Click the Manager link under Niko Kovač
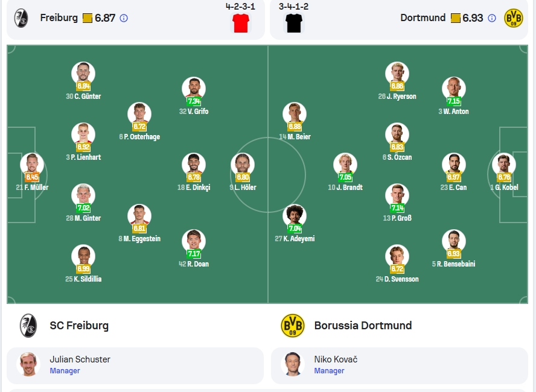 (x=329, y=371)
